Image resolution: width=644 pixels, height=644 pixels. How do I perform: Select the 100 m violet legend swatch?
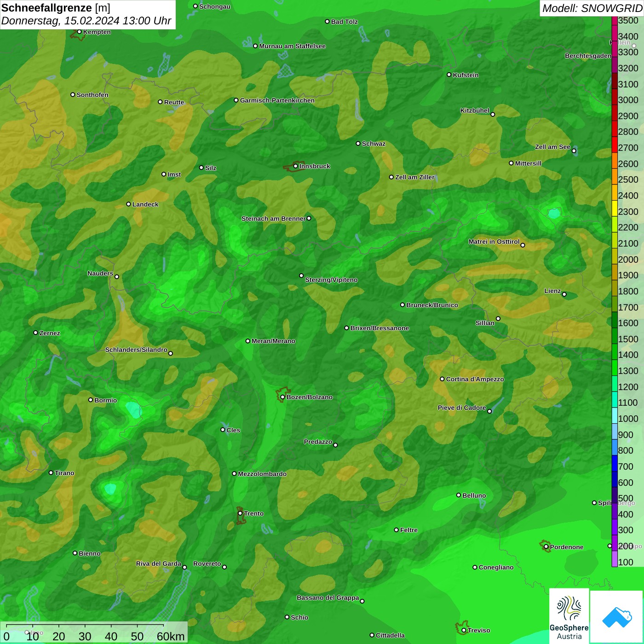[x=615, y=559]
